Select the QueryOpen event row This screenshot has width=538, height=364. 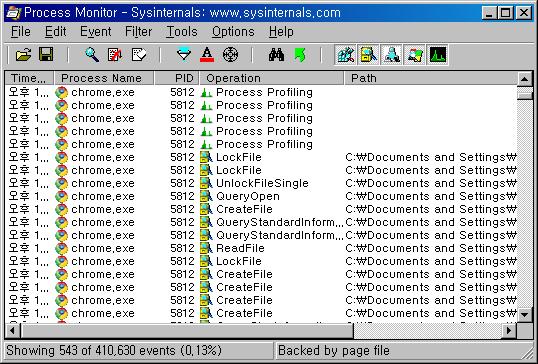(261, 196)
